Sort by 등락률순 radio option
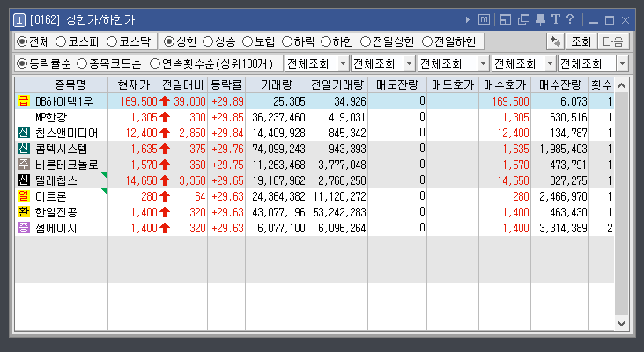This screenshot has height=352, width=644. [x=21, y=63]
